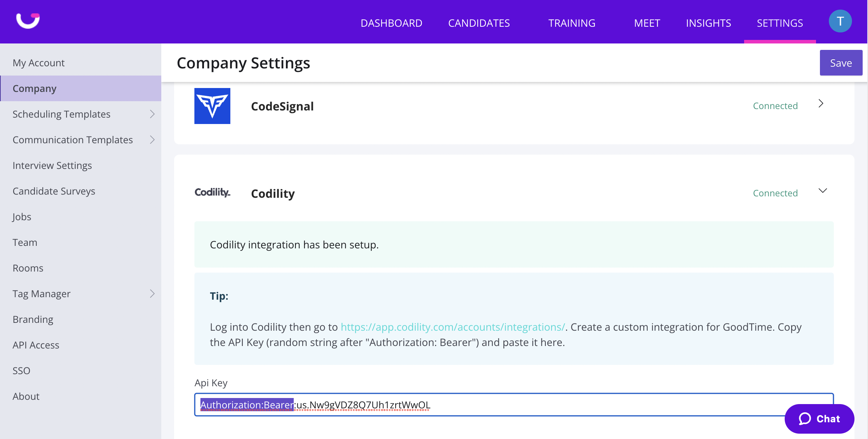Go to the Dashboard tab

point(391,23)
